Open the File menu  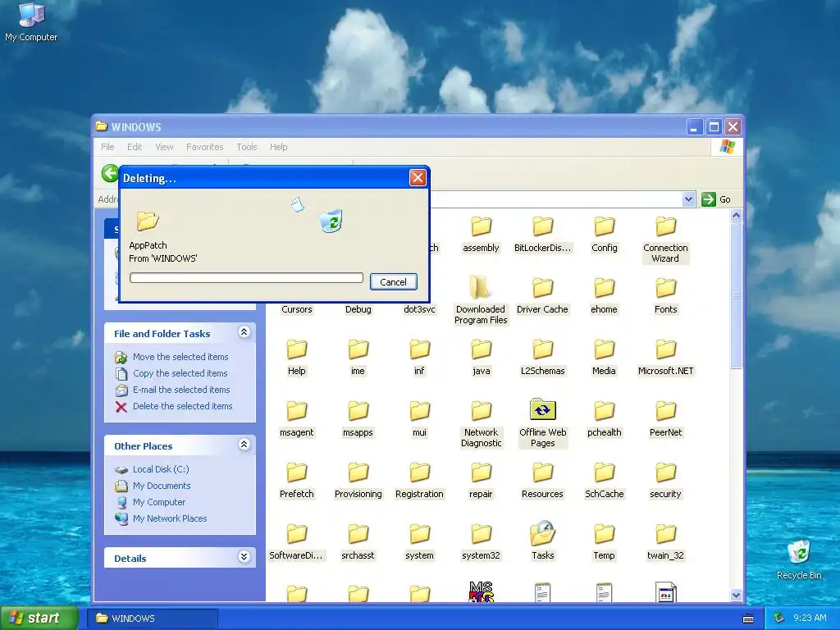(107, 147)
